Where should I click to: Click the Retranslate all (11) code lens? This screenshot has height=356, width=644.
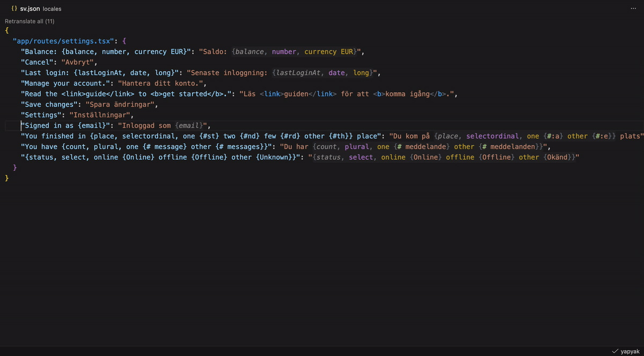point(30,21)
